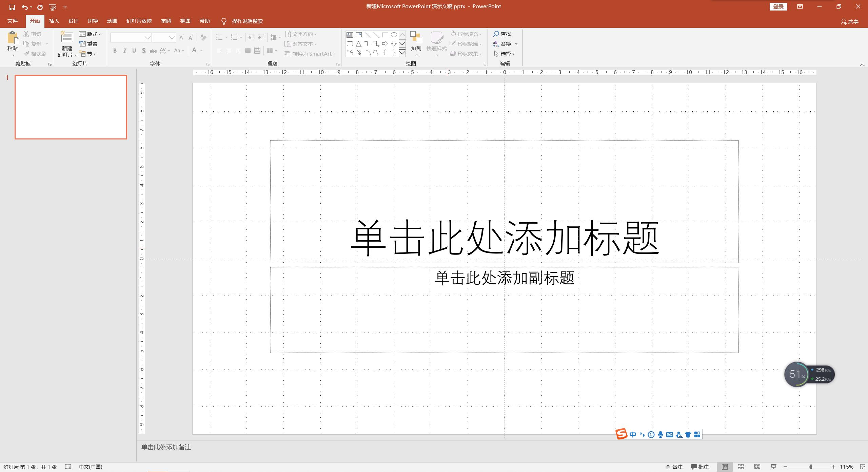The height and width of the screenshot is (472, 868).
Task: Open the Arrange options
Action: pos(416,43)
